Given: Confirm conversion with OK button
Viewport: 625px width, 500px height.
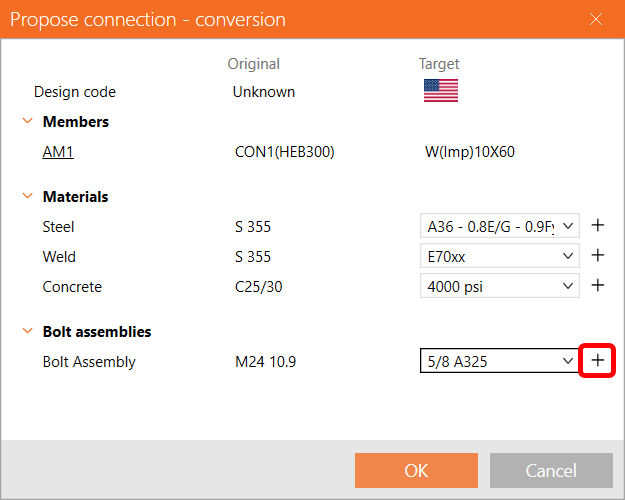Looking at the screenshot, I should [416, 471].
